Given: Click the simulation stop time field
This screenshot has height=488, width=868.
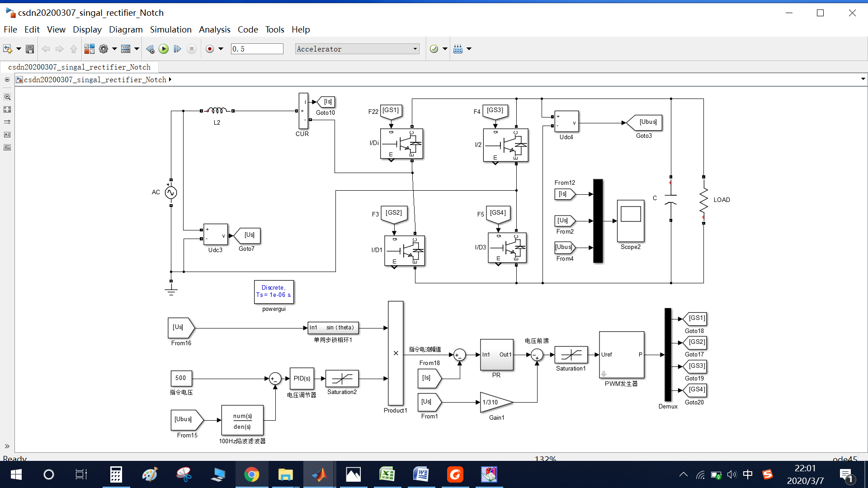Looking at the screenshot, I should 257,49.
